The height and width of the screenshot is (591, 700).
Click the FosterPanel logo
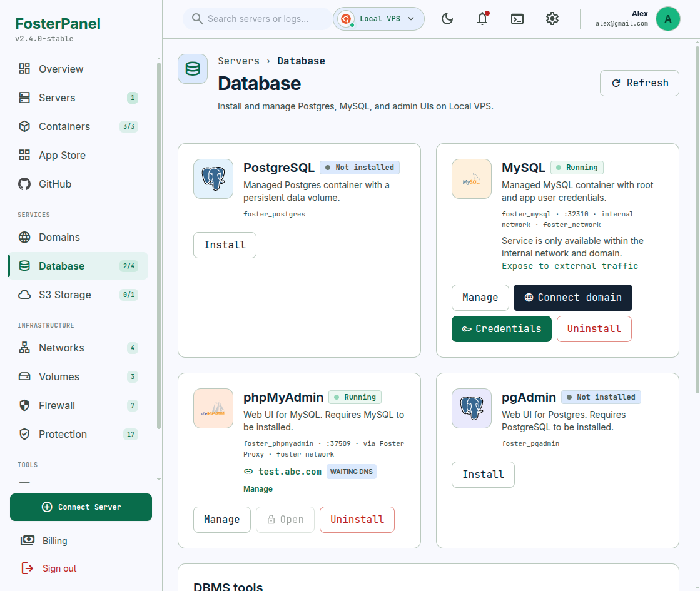coord(58,24)
